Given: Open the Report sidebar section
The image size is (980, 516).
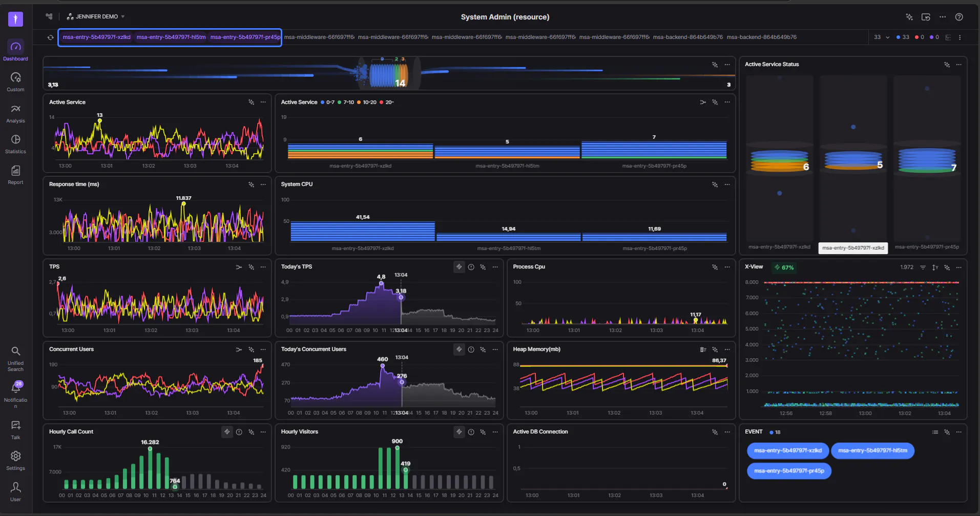Looking at the screenshot, I should click(15, 175).
